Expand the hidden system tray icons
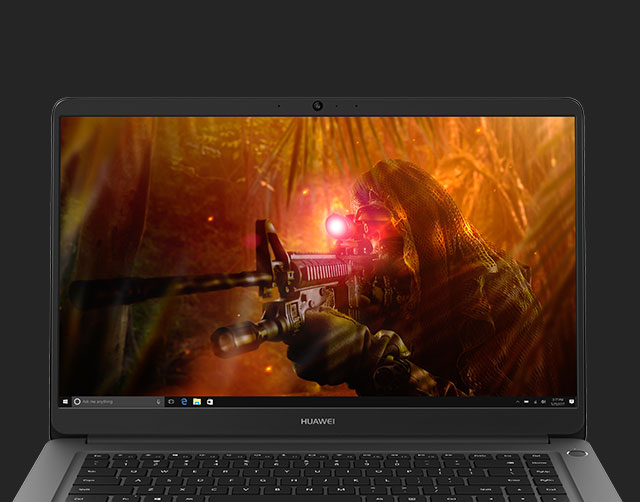 point(518,402)
